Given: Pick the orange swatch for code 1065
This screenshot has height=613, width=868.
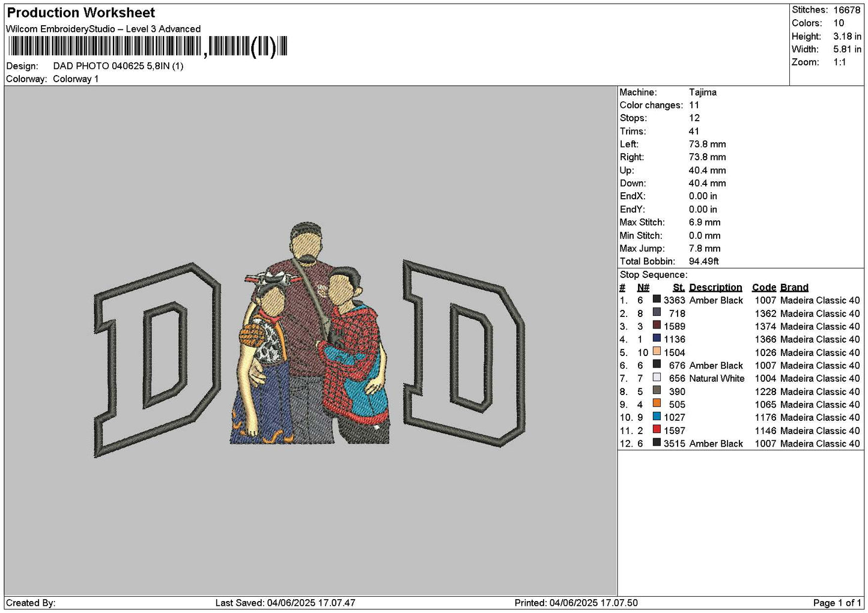Looking at the screenshot, I should [x=657, y=404].
